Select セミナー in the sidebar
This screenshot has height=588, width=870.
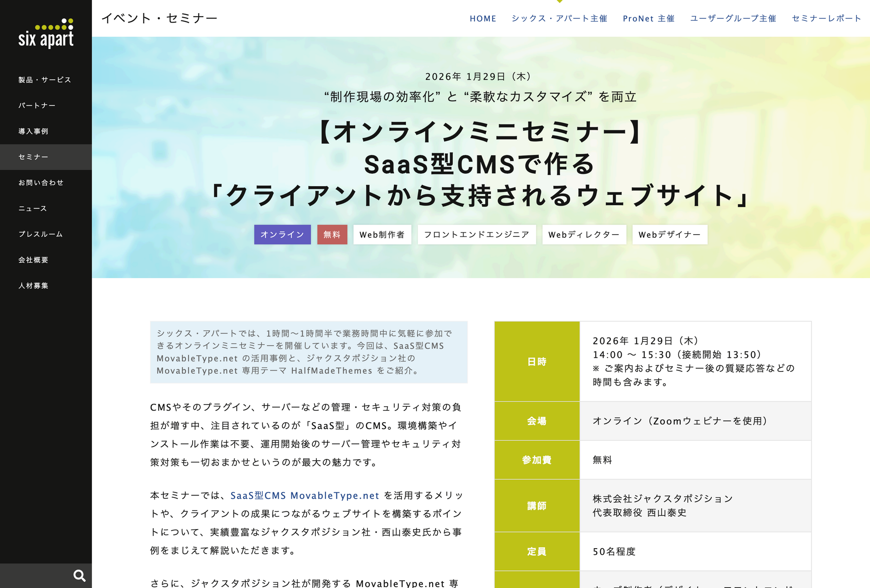[34, 157]
